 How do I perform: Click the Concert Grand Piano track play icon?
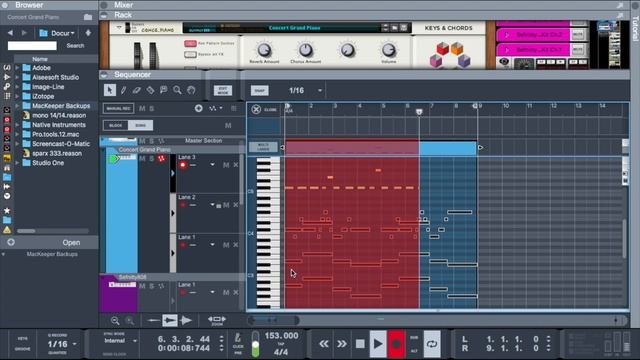pos(114,159)
